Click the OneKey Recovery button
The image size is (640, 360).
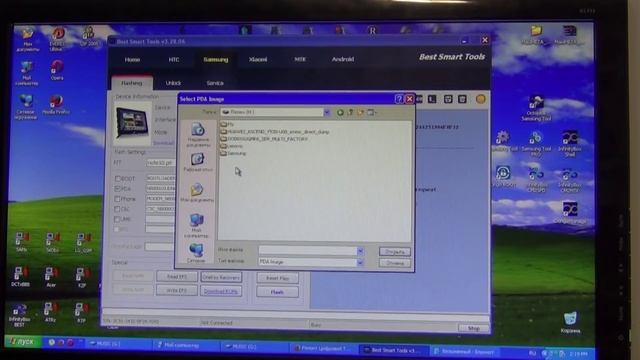point(221,277)
